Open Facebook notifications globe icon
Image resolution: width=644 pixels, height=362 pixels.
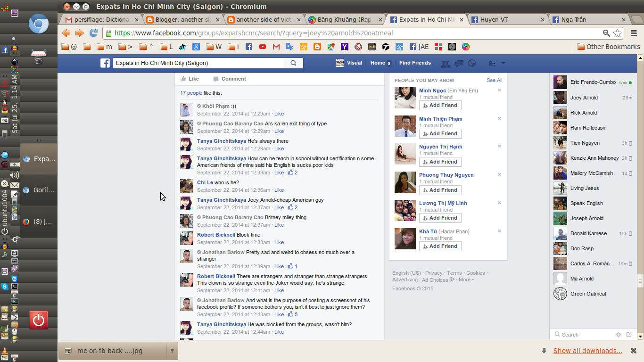coord(471,64)
